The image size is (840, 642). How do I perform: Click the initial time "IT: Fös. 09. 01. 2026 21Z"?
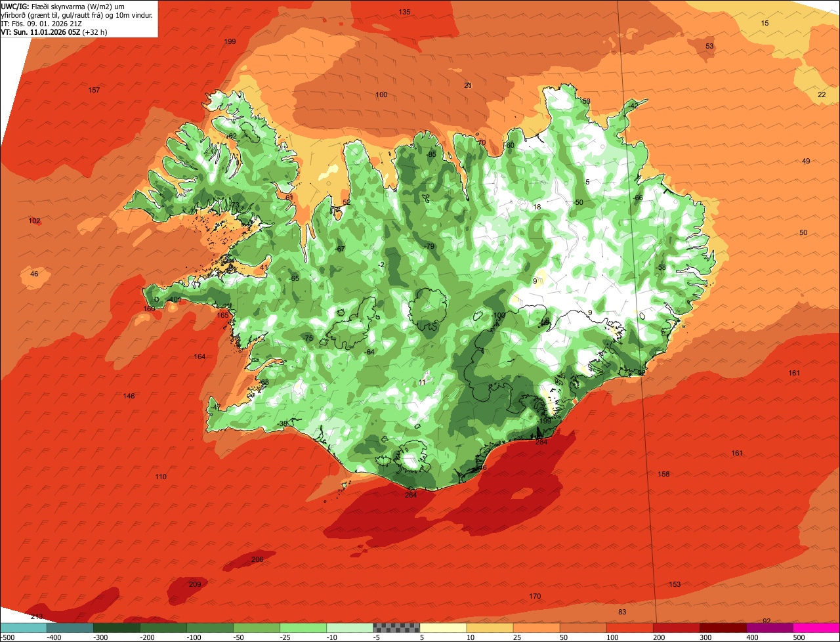41,23
